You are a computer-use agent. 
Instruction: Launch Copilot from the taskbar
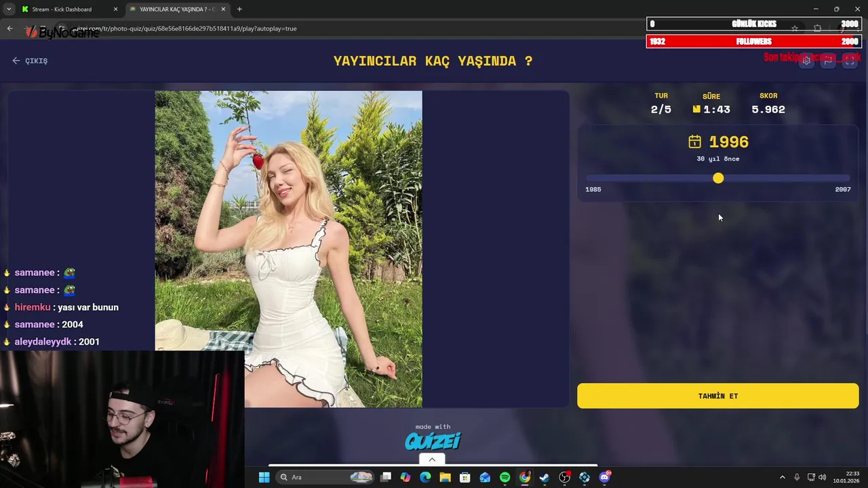pyautogui.click(x=406, y=477)
